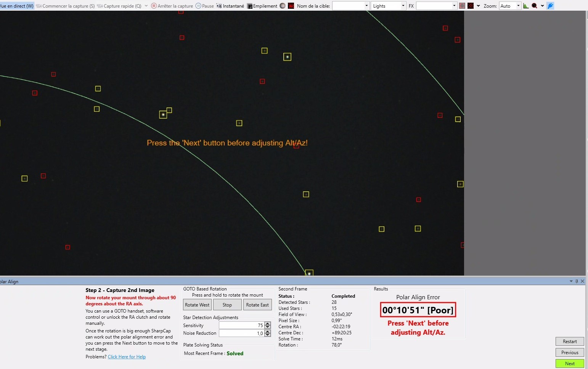Click the Stop rotation button

[227, 305]
